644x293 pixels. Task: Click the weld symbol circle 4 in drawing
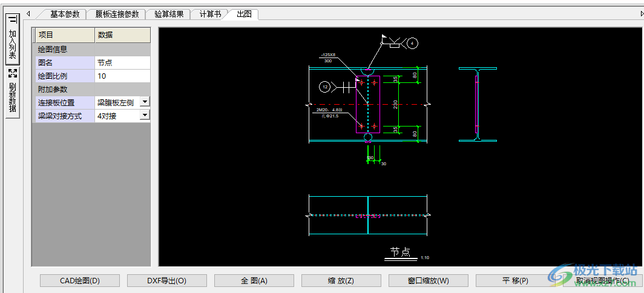pyautogui.click(x=412, y=42)
